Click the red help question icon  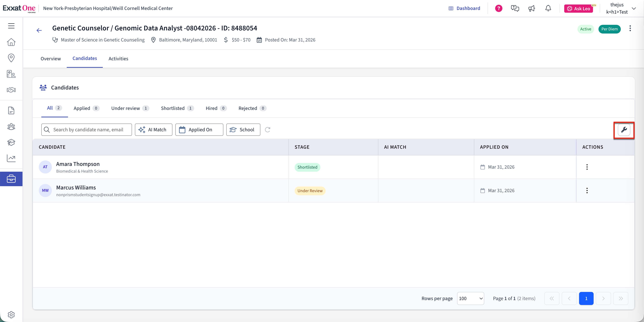[498, 8]
